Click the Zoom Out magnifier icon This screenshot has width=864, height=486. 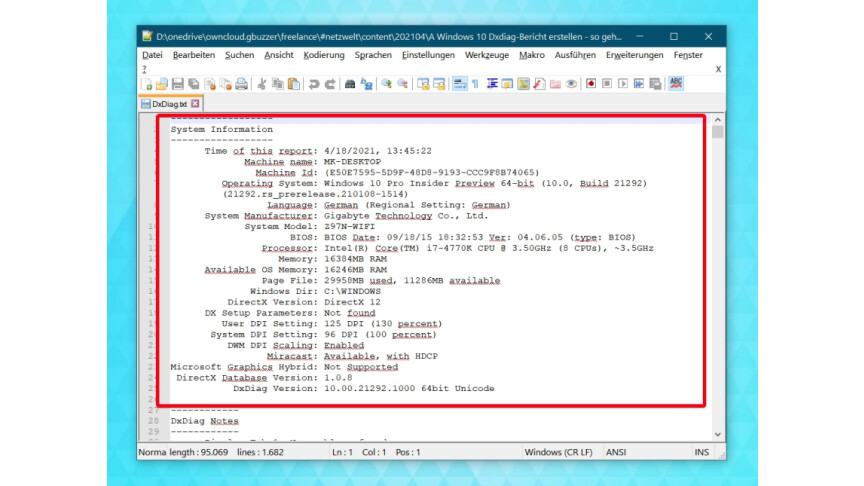(403, 84)
